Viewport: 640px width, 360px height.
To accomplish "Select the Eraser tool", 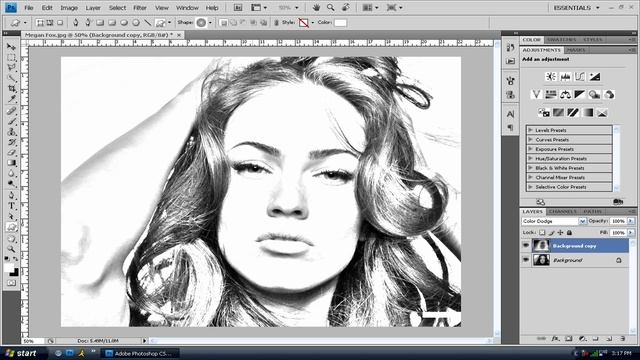I will tap(11, 153).
